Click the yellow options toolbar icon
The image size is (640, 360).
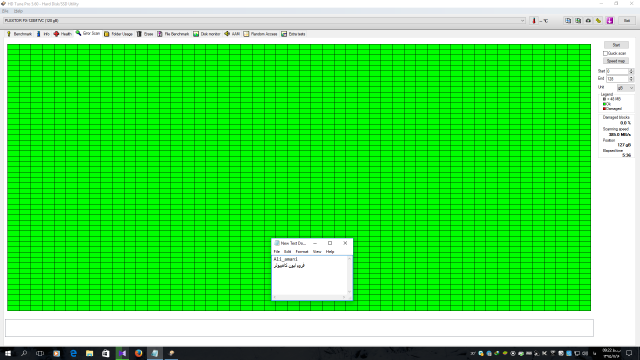598,20
